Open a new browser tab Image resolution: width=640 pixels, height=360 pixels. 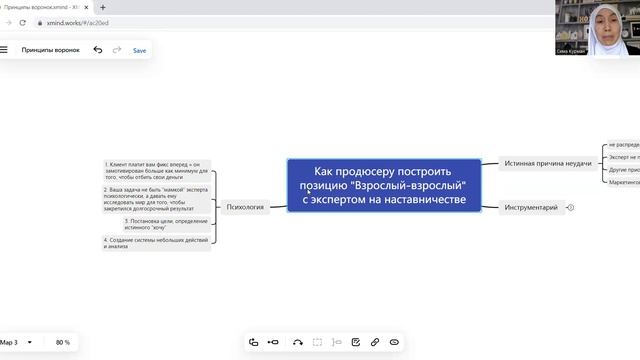(103, 7)
